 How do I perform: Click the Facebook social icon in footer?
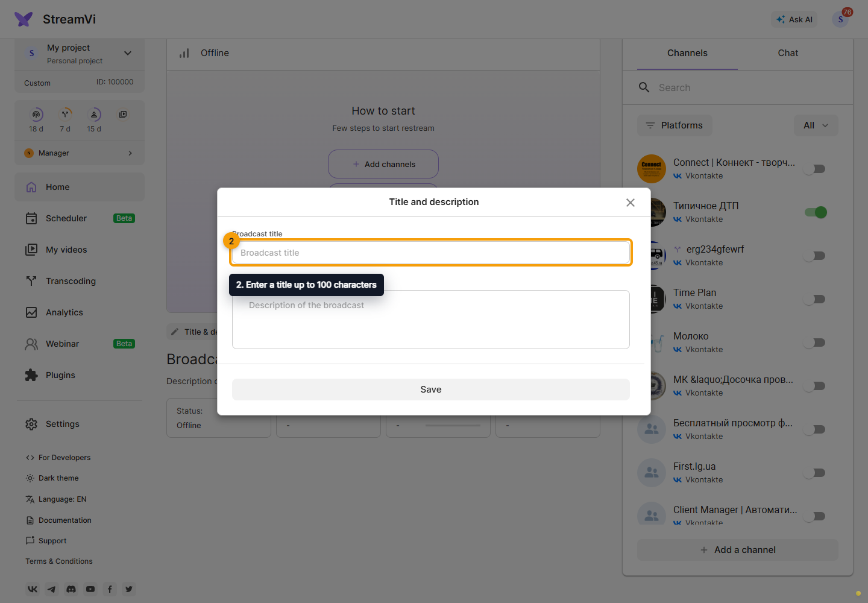(110, 589)
